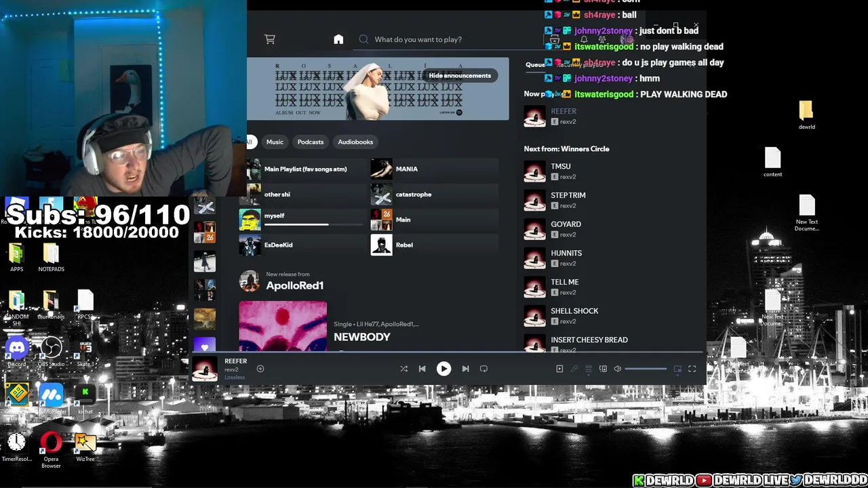This screenshot has width=868, height=488.
Task: Mute with the speaker volume icon
Action: pos(618,369)
